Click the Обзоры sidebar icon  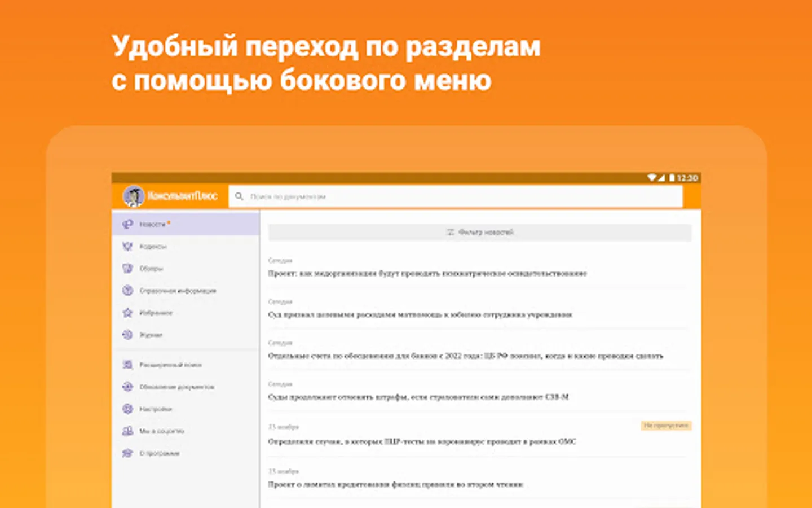point(128,268)
